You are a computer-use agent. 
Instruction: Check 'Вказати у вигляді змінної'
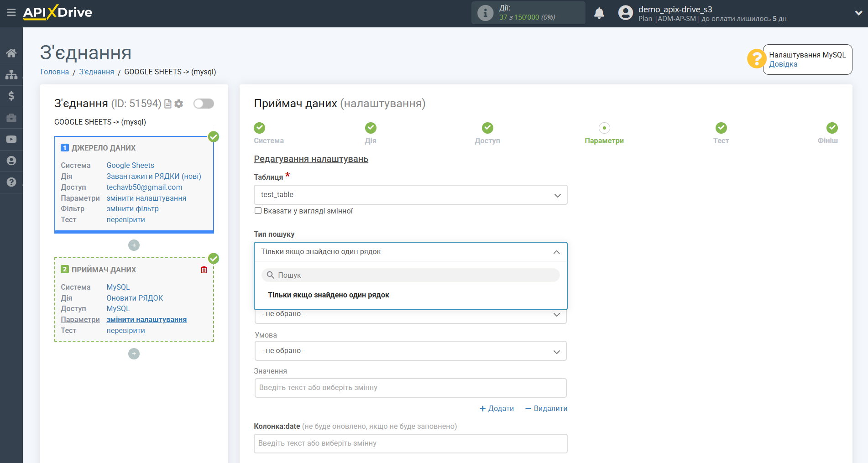coord(258,211)
